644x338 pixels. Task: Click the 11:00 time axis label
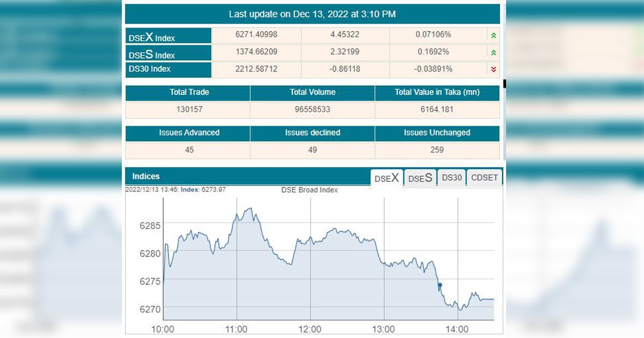237,329
